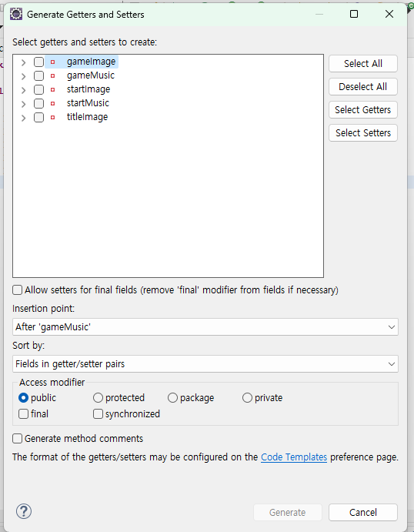
Task: Enable the final modifier checkbox
Action: [23, 414]
